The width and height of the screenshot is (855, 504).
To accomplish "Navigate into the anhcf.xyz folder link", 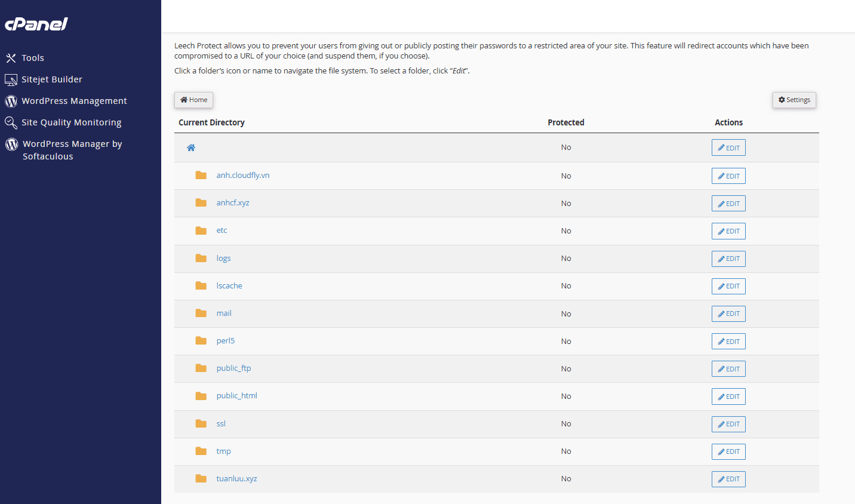I will coord(233,203).
